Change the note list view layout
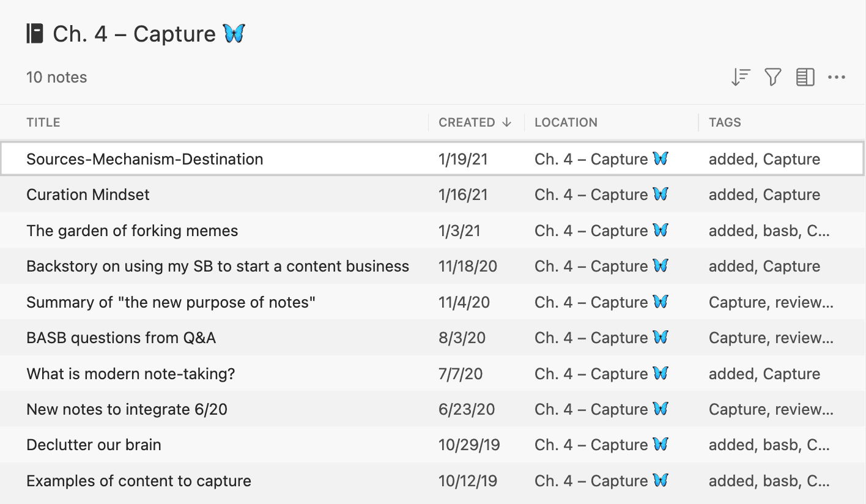The image size is (866, 504). pyautogui.click(x=805, y=77)
